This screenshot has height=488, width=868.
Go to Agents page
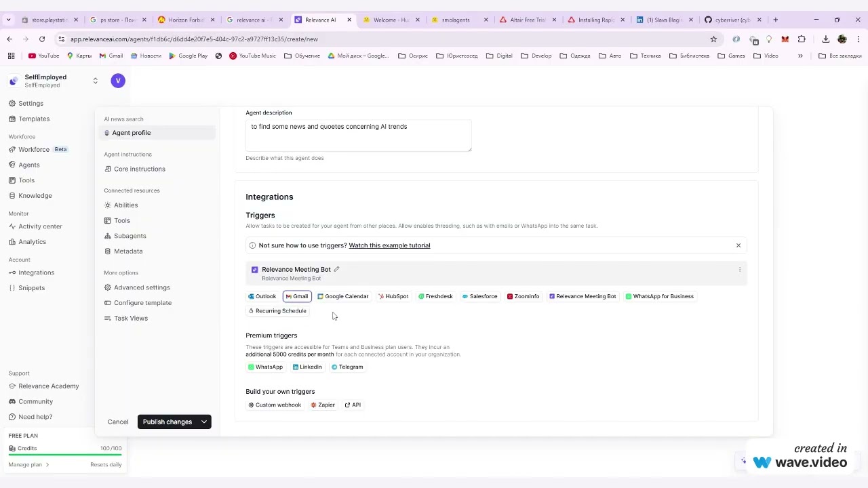click(24, 165)
